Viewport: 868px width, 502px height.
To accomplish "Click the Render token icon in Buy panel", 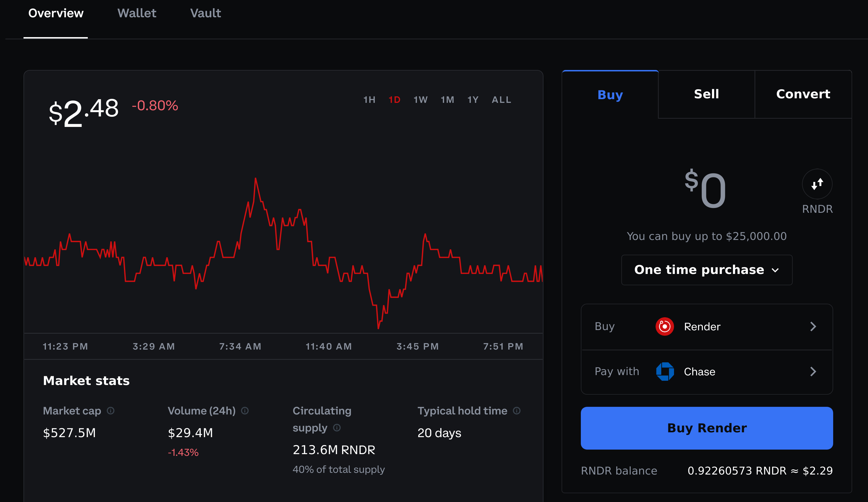I will pos(665,326).
